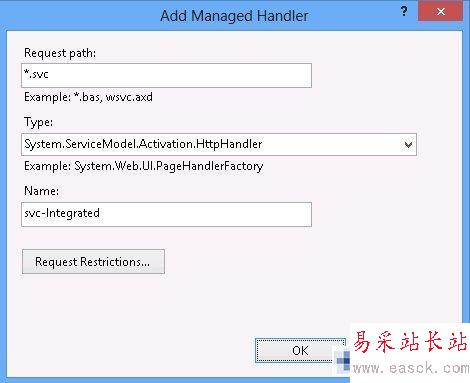
Task: Focus the Request path input field
Action: [166, 75]
